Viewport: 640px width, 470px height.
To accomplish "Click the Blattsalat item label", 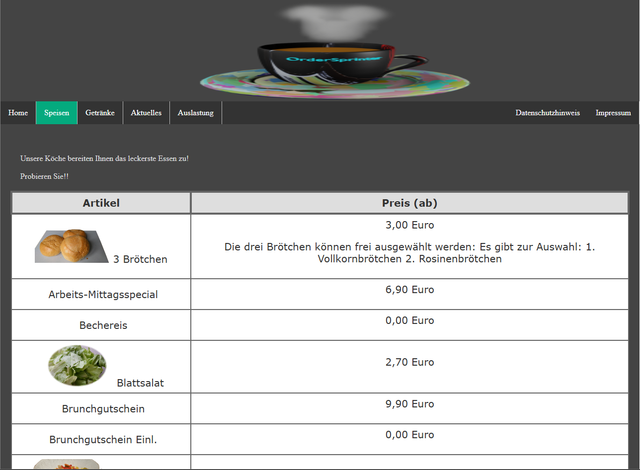I will (140, 382).
